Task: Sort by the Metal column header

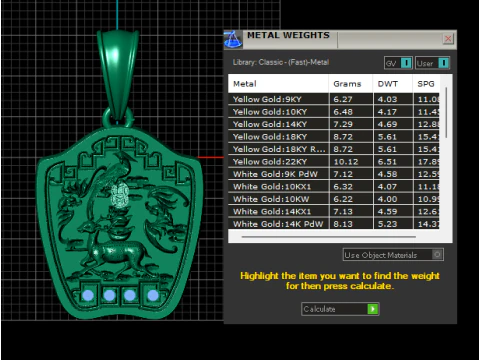Action: tap(278, 84)
